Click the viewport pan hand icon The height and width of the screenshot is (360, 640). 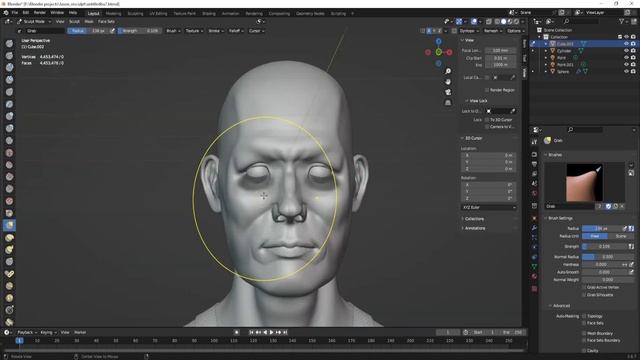coord(448,82)
